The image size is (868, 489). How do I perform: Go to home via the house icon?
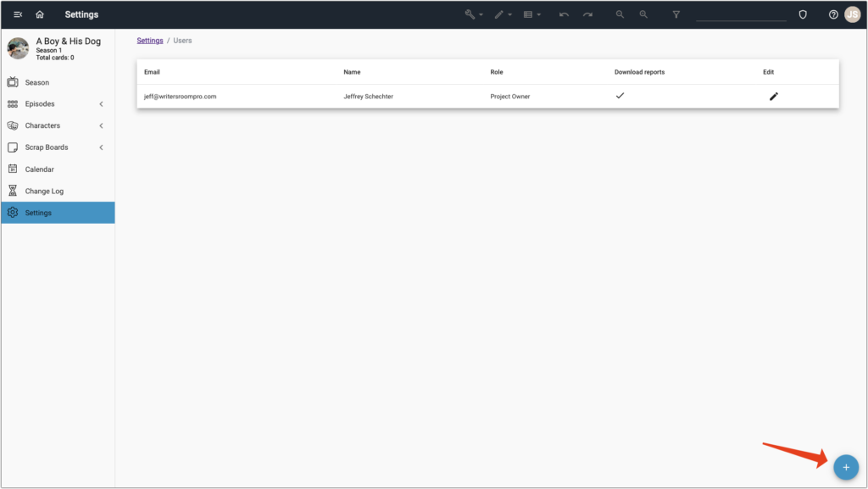point(40,14)
